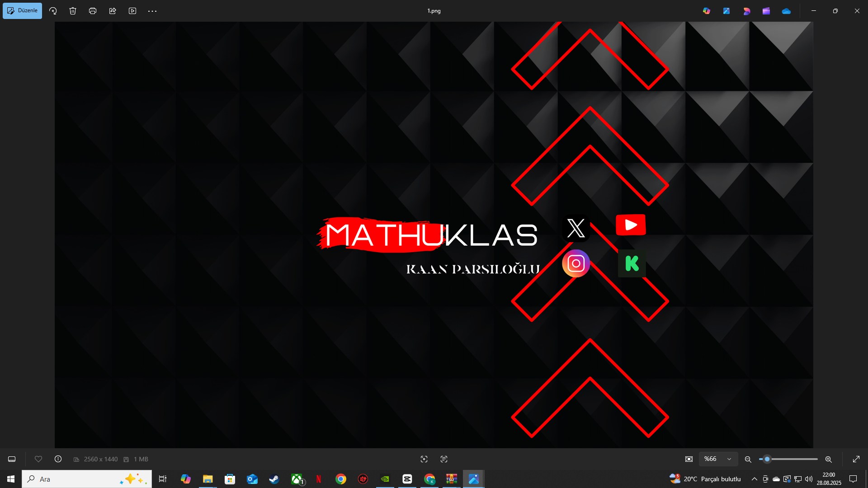Enter full screen with the expand arrows icon

click(x=856, y=459)
